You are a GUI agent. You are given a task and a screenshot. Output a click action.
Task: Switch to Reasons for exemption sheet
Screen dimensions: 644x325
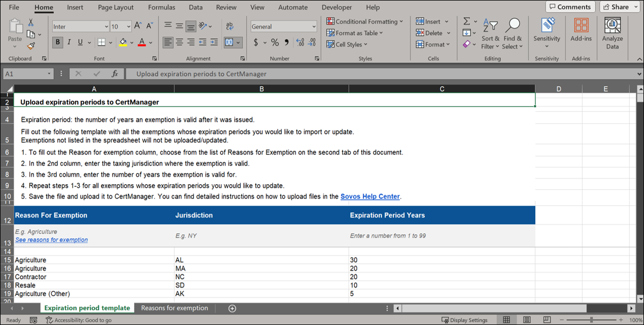click(x=174, y=308)
